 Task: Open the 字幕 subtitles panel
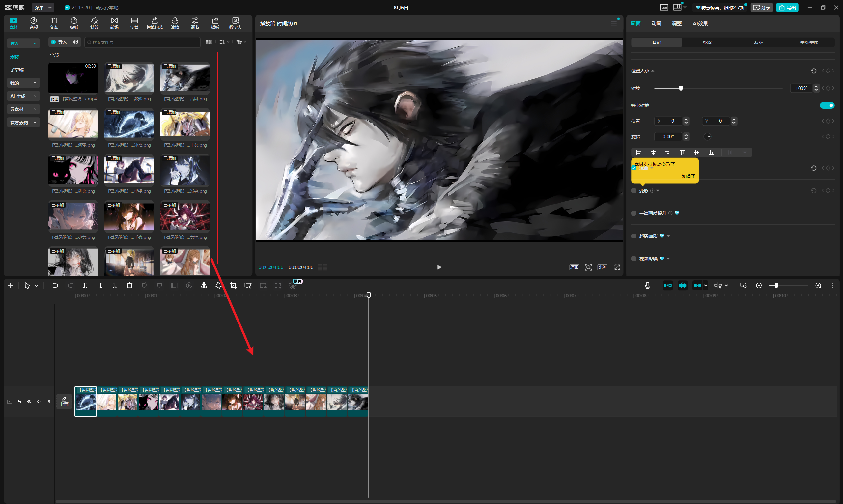134,23
